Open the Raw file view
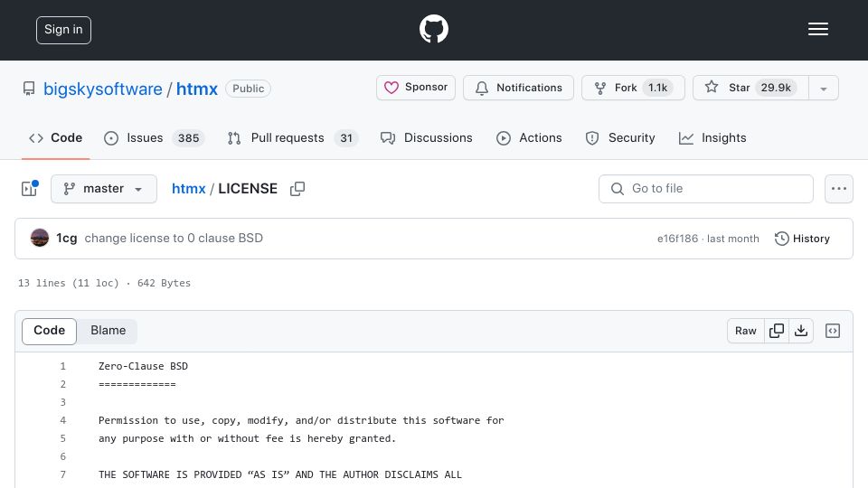Viewport: 868px width, 488px height. pos(746,331)
